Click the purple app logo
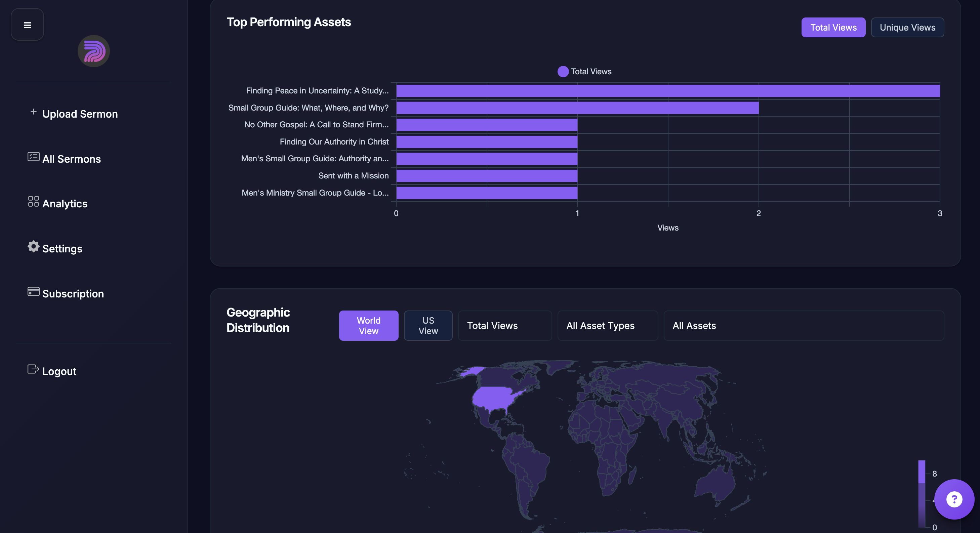Screen dimensions: 980x533 93,51
